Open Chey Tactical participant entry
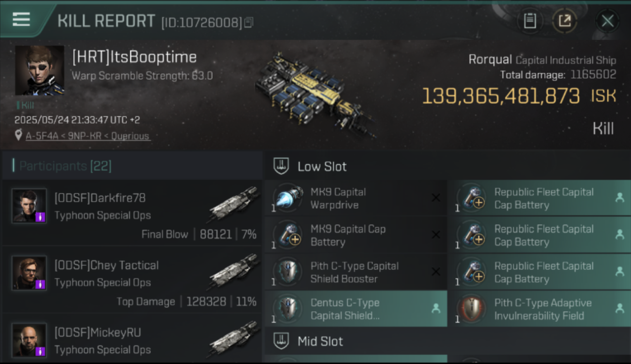 point(132,281)
